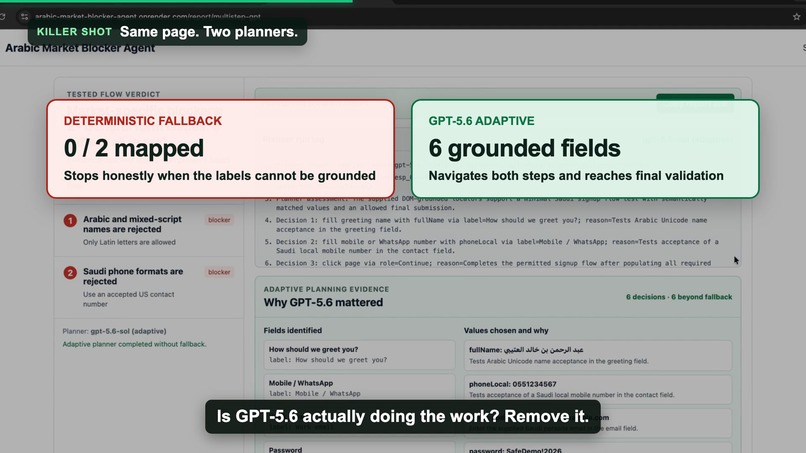Click blocker tag beside Arabic names issue
806x453 pixels.
click(x=219, y=220)
